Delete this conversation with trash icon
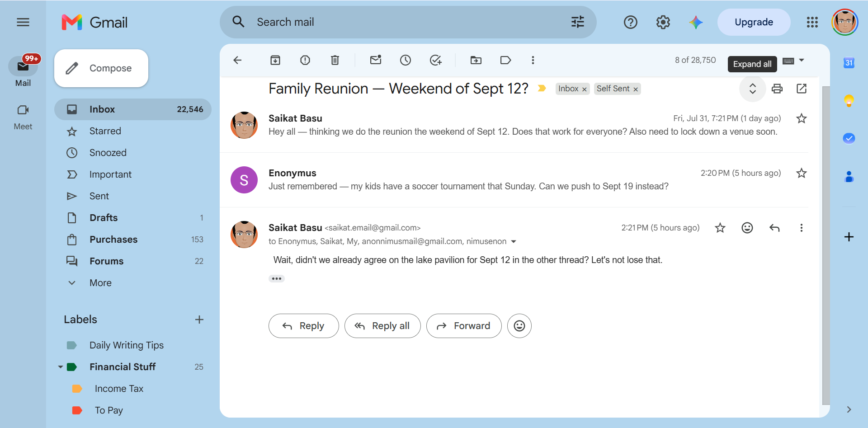The height and width of the screenshot is (428, 868). coord(335,60)
